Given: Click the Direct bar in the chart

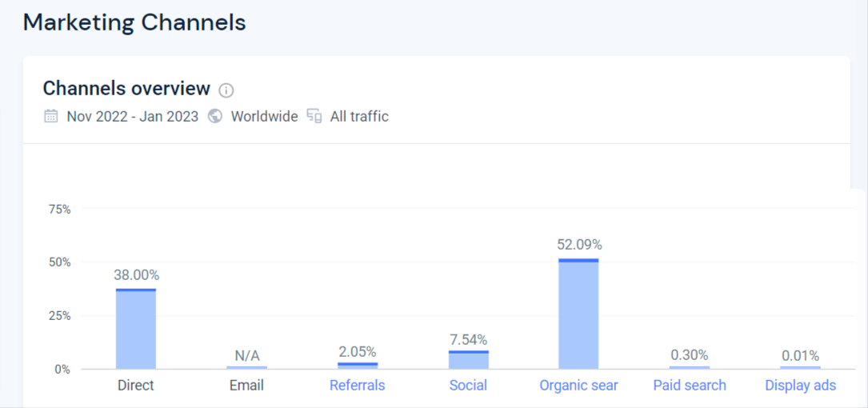Looking at the screenshot, I should (136, 329).
